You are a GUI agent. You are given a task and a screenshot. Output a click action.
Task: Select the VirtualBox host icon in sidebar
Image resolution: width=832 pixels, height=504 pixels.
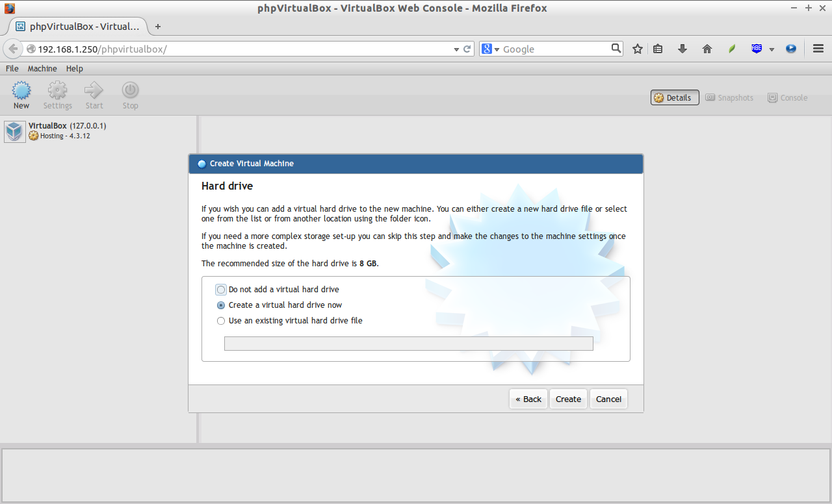tap(15, 131)
